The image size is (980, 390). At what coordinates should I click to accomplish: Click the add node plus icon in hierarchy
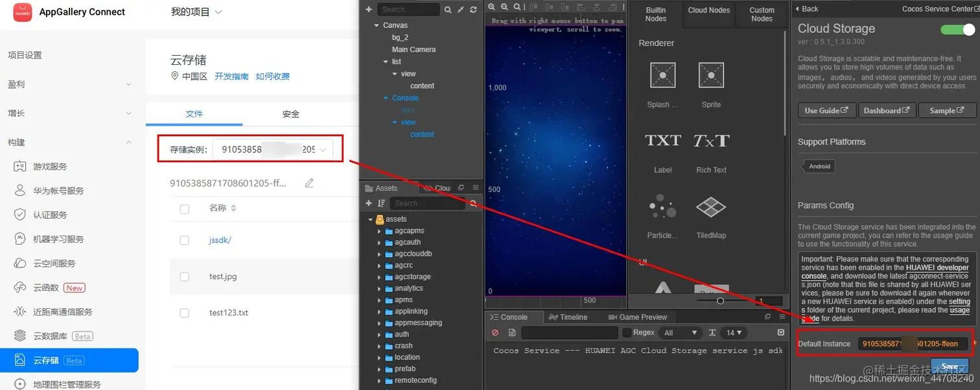pos(369,9)
